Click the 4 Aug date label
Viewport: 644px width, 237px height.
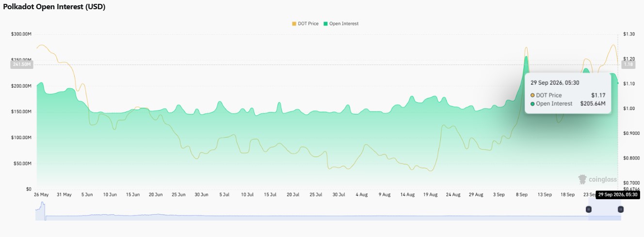coord(362,195)
